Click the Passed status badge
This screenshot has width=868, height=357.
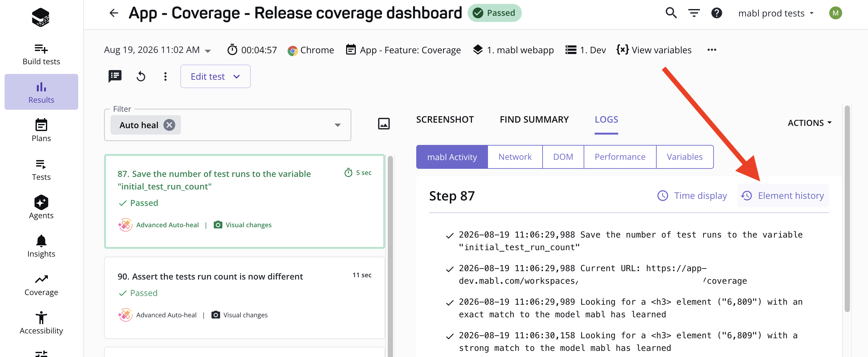494,13
